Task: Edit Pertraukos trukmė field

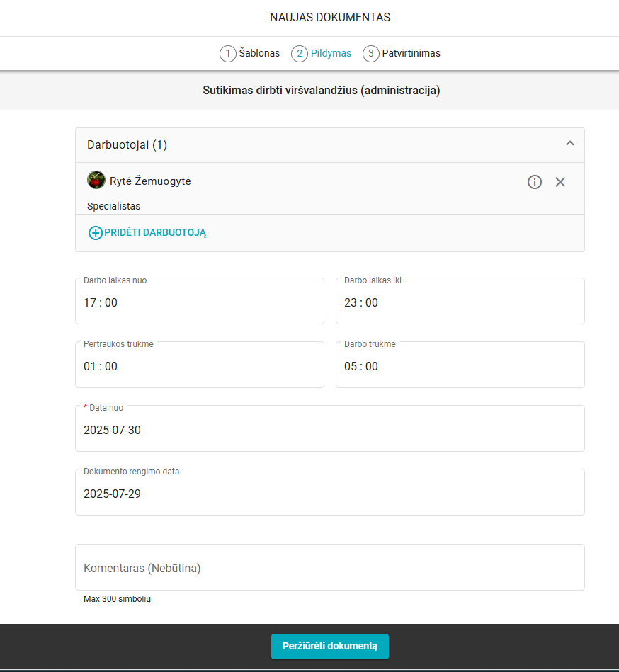Action: click(199, 365)
